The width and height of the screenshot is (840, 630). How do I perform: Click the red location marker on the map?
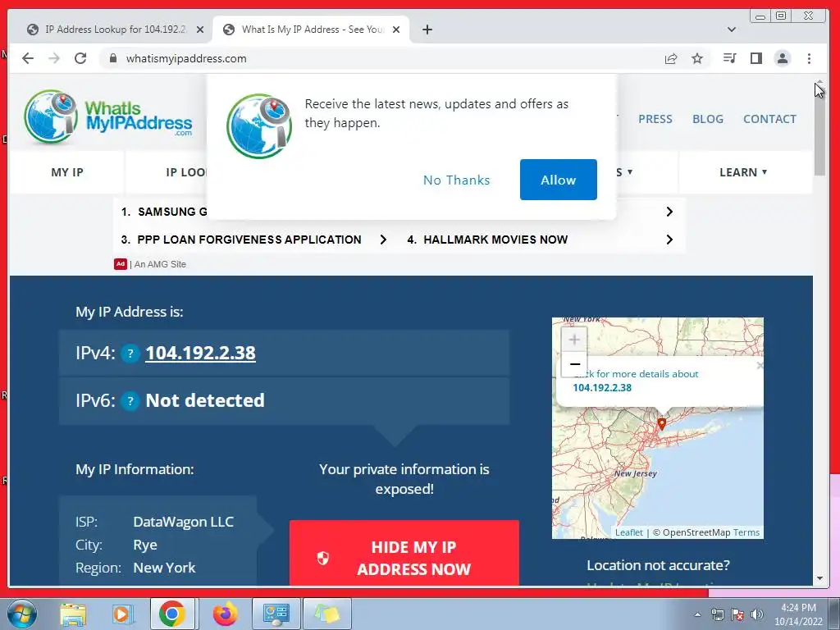pos(662,424)
